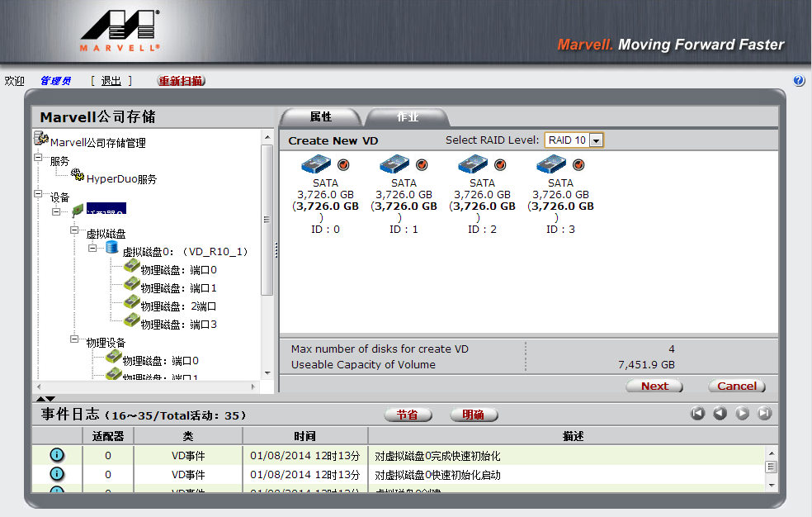Select the highlighted adapter tree item
Screen dimensions: 812x517
[x=106, y=208]
